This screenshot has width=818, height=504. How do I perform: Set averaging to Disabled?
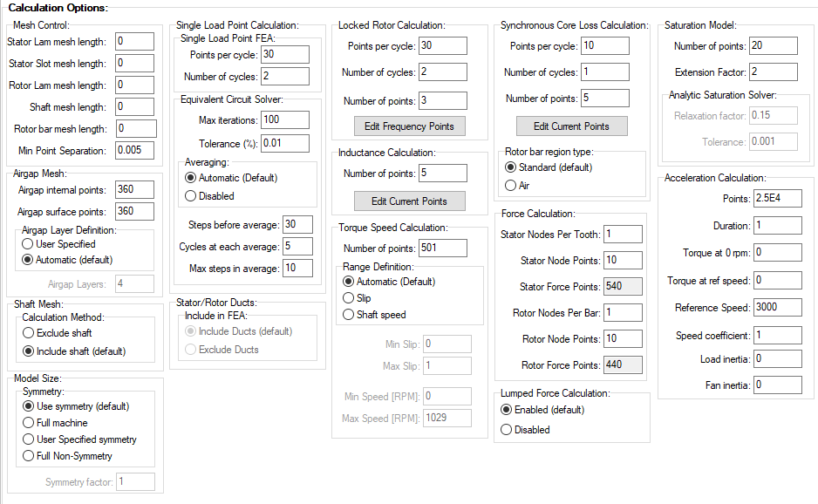click(191, 196)
